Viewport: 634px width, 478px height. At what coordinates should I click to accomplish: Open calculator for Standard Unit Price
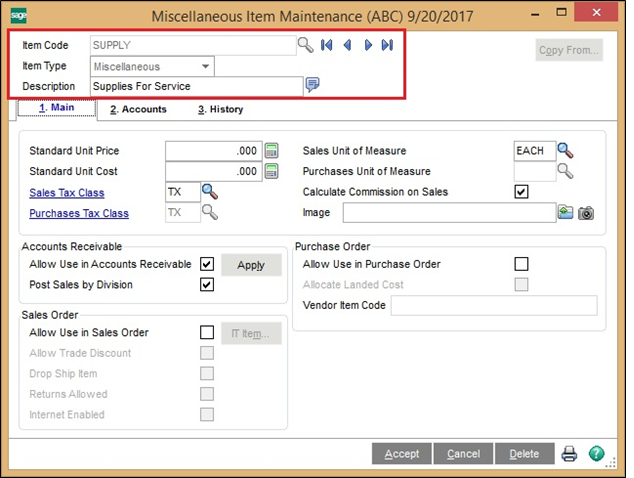[x=271, y=151]
